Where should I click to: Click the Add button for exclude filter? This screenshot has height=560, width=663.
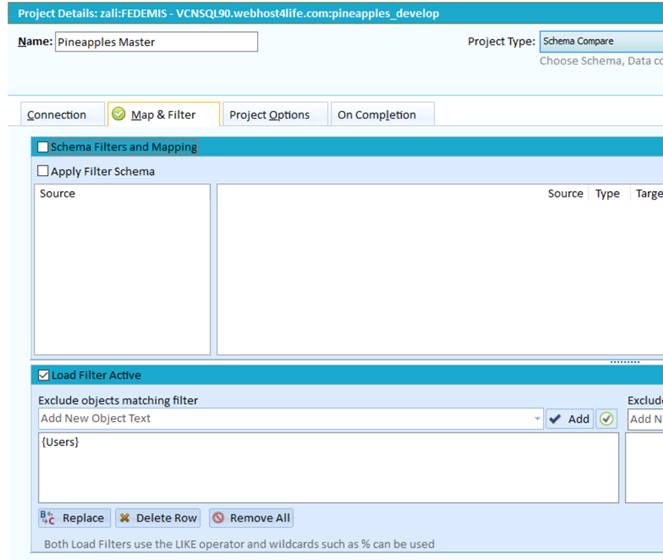click(570, 419)
